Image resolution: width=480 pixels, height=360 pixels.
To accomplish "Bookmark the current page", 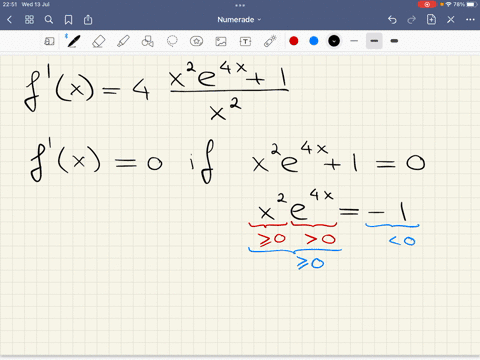I will tap(68, 20).
